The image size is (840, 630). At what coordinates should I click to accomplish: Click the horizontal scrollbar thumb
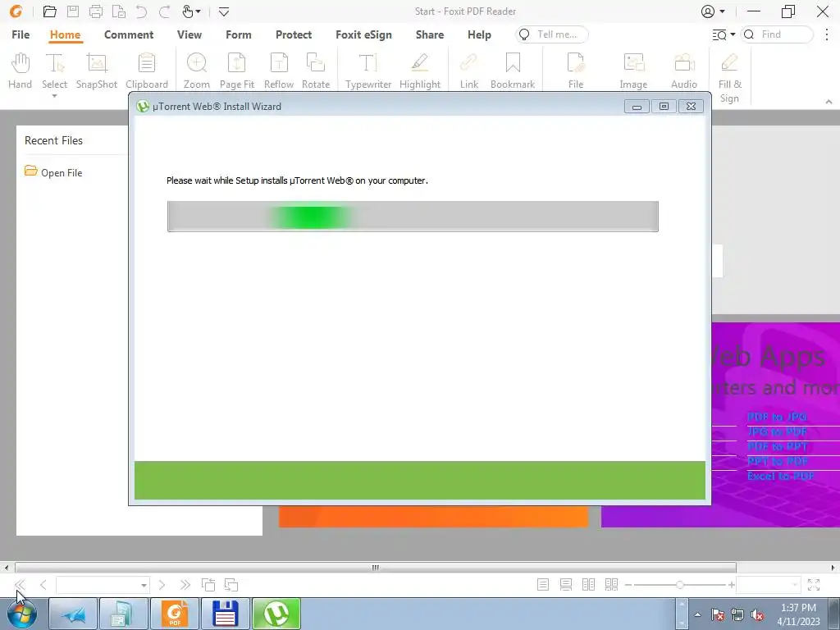pos(376,568)
